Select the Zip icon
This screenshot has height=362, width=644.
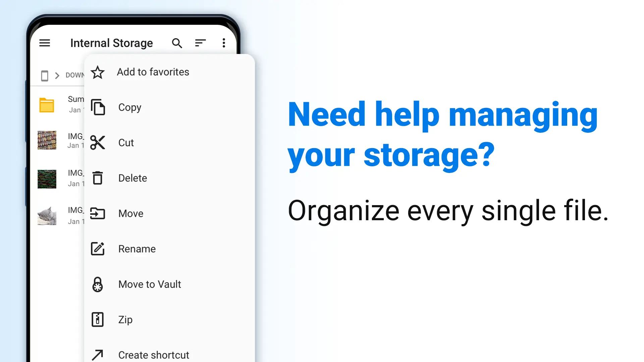tap(97, 319)
